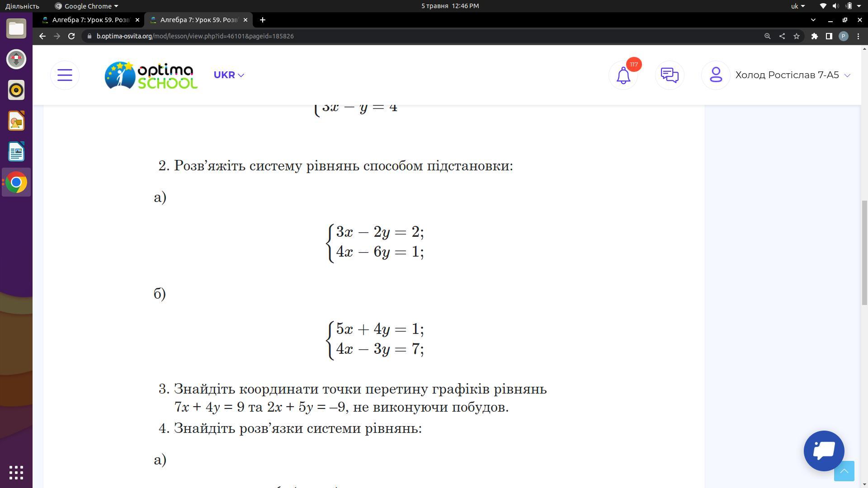Open a new browser tab

point(263,20)
